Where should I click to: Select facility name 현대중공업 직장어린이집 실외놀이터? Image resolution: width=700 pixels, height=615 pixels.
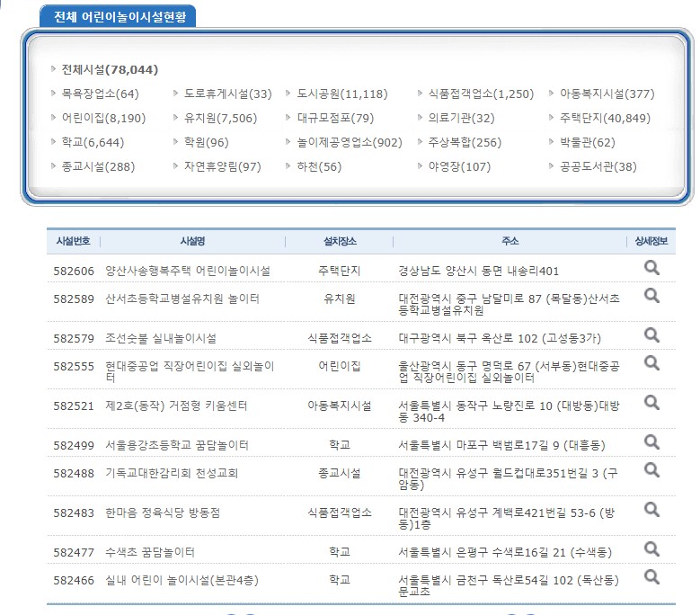(x=190, y=371)
